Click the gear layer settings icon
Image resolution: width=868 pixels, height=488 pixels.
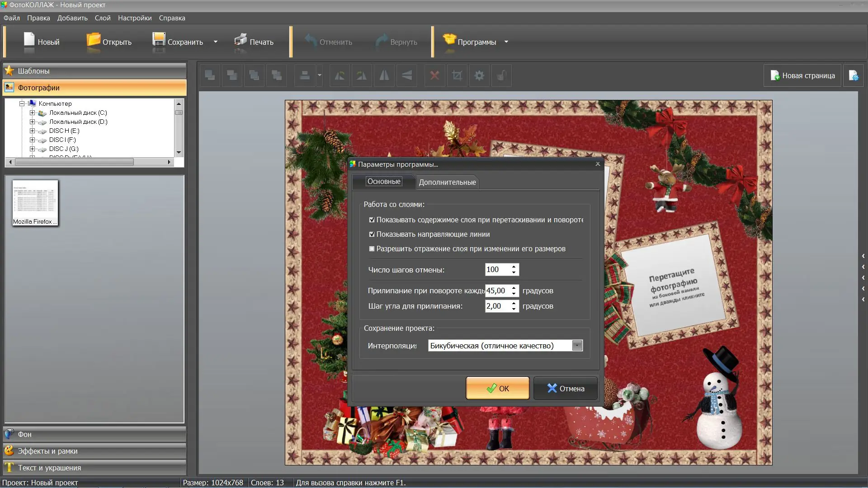pyautogui.click(x=479, y=75)
